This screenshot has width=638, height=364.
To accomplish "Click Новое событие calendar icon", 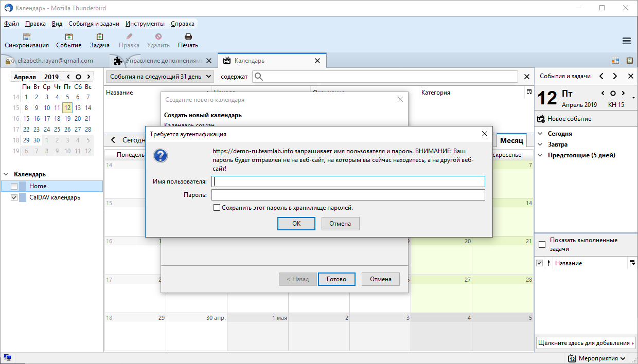I will click(541, 119).
